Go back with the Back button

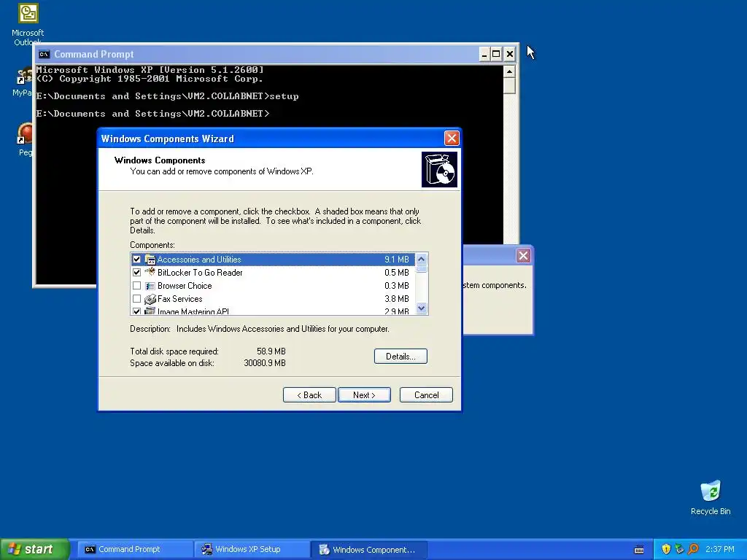click(x=309, y=394)
